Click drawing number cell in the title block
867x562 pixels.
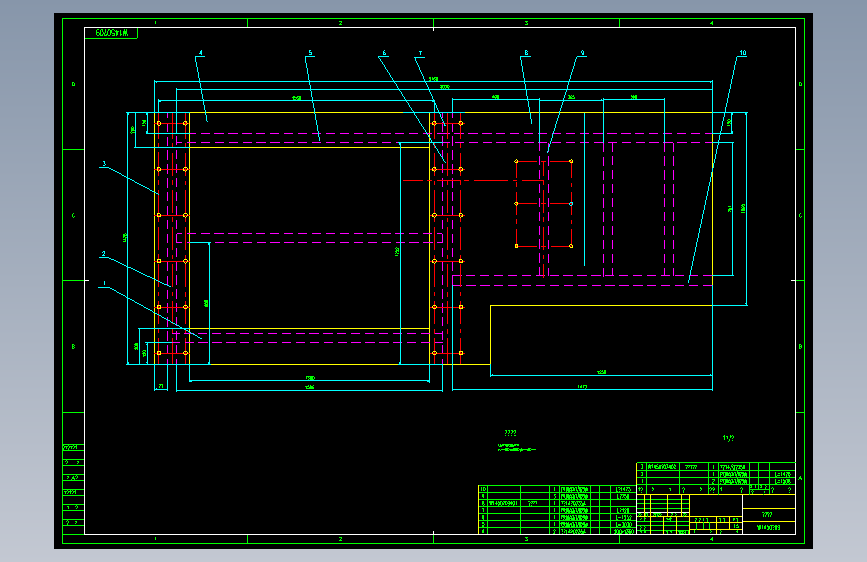click(769, 528)
